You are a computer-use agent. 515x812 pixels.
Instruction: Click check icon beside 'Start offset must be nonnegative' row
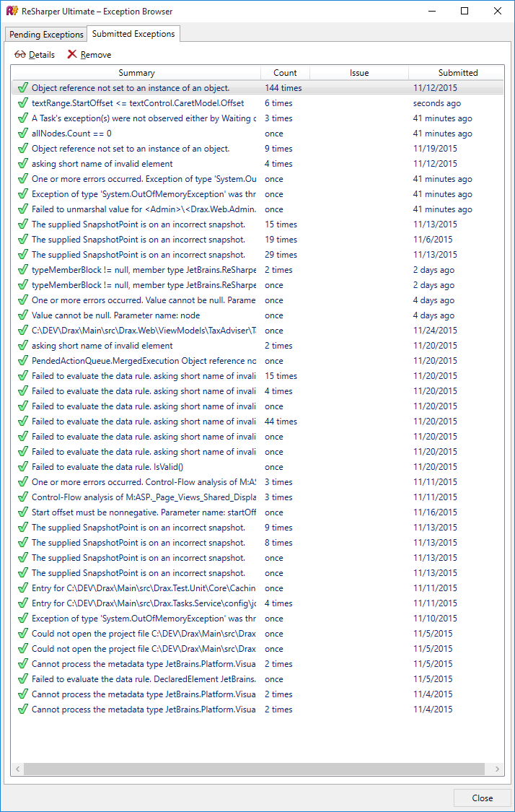(23, 512)
